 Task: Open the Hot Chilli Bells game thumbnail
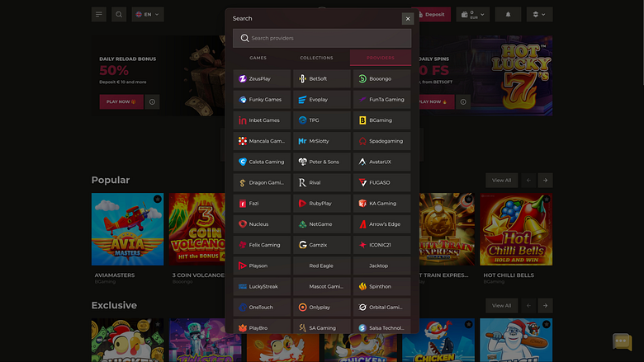(516, 229)
